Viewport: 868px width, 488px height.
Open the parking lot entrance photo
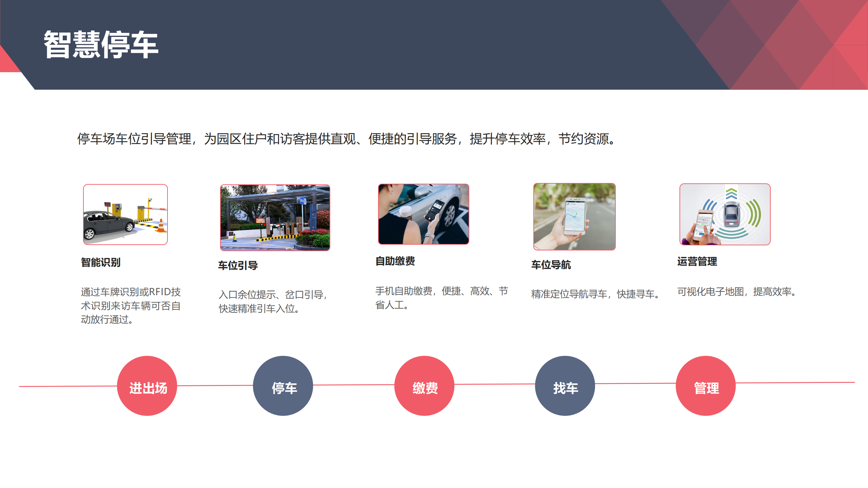pos(275,218)
